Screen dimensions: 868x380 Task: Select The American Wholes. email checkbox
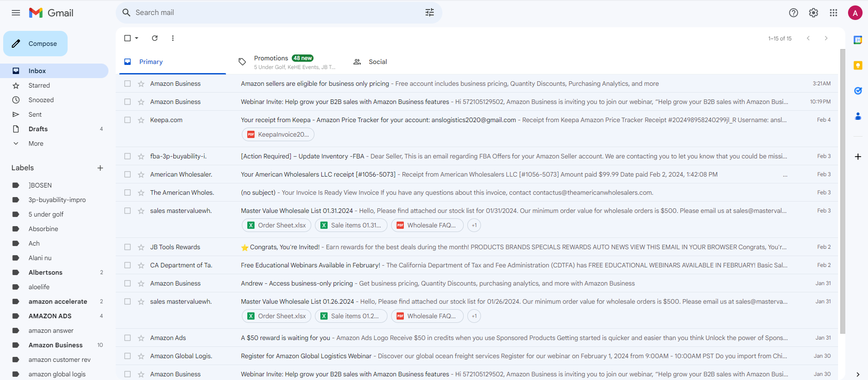coord(128,192)
